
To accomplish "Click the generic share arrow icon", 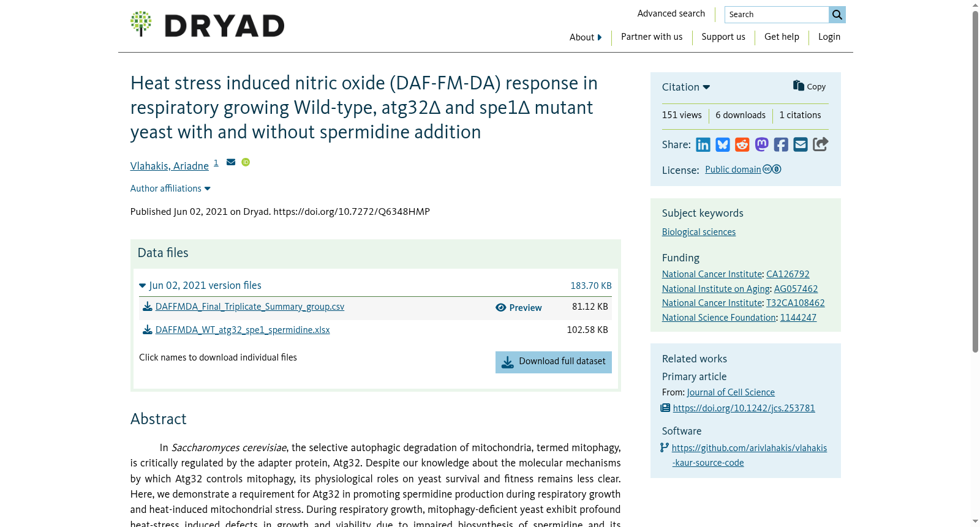I will [x=820, y=144].
